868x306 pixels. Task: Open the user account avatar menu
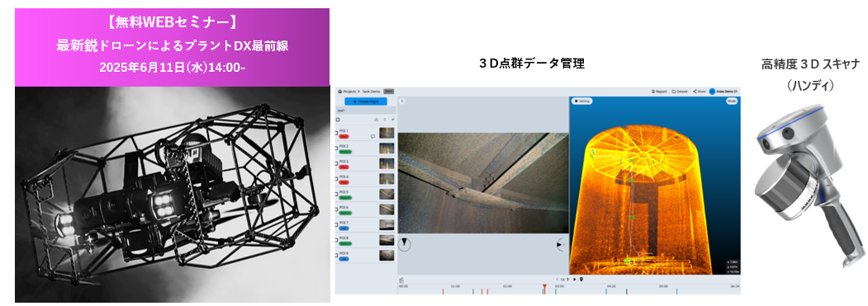click(x=712, y=92)
